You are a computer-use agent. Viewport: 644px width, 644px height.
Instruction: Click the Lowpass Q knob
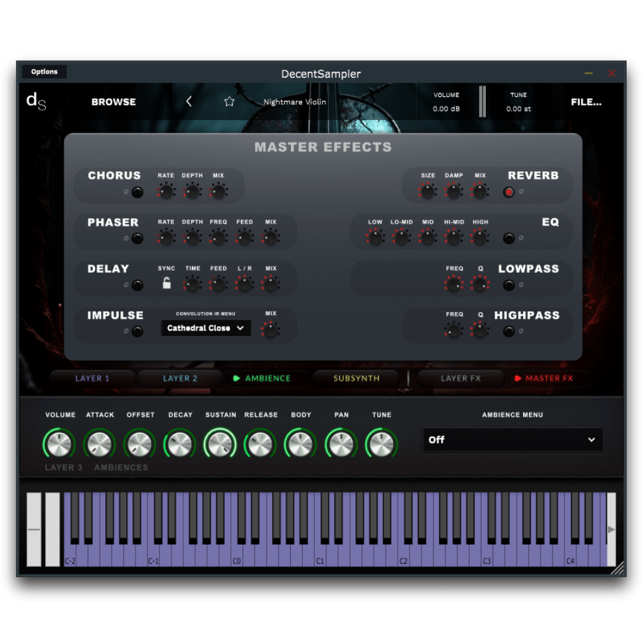pos(480,284)
